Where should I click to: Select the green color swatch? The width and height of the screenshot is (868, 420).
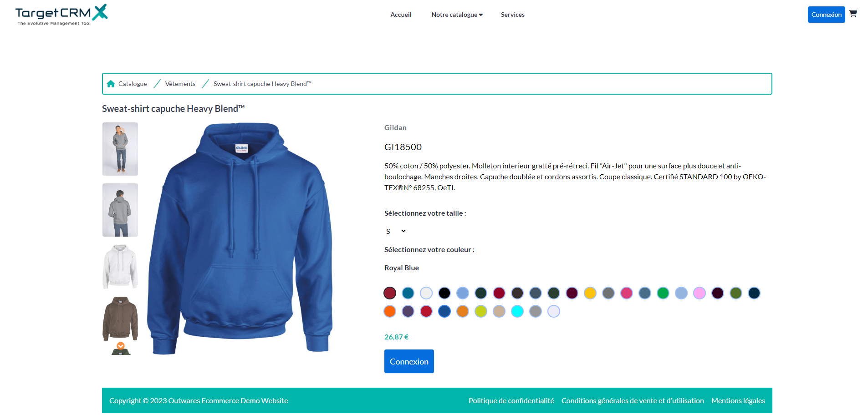tap(663, 293)
